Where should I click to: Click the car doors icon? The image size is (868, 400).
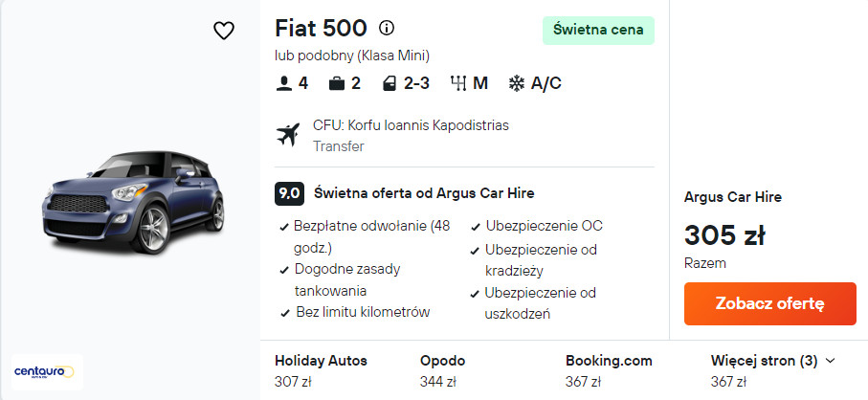click(389, 83)
